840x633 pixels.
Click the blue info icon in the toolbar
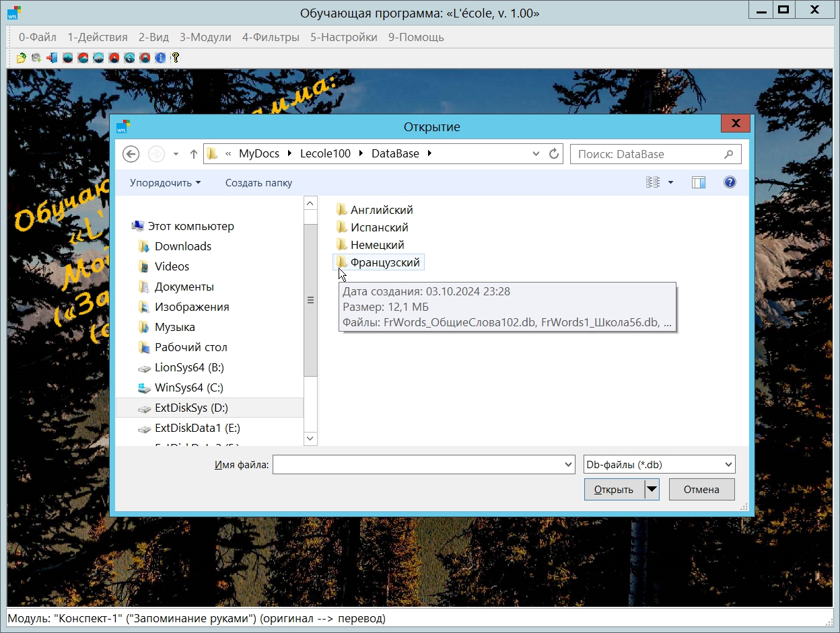tap(160, 58)
